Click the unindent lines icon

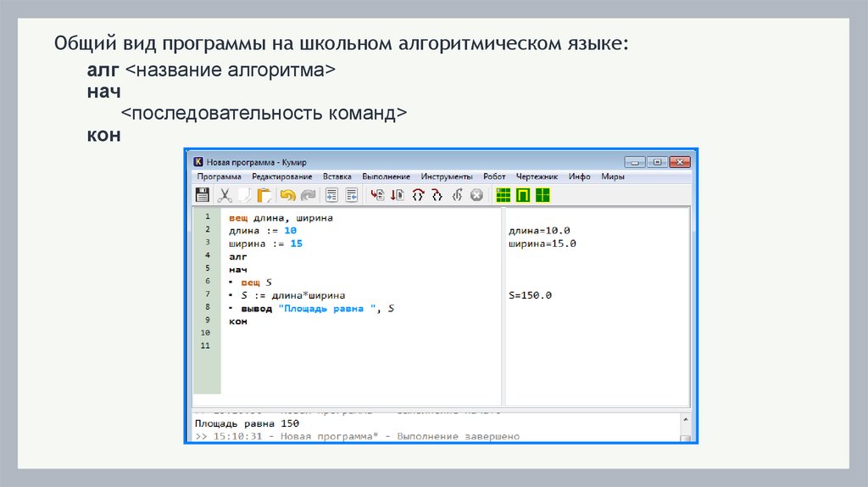352,195
